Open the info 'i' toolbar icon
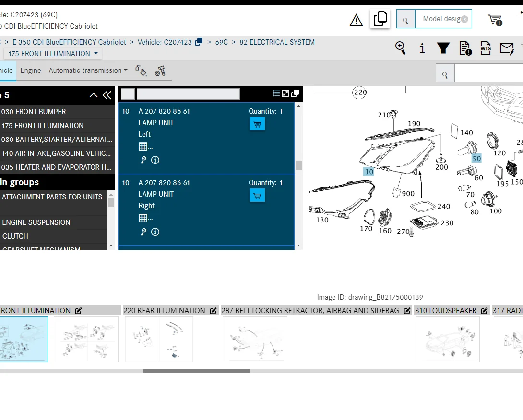Viewport: 523px width, 420px height. point(422,48)
